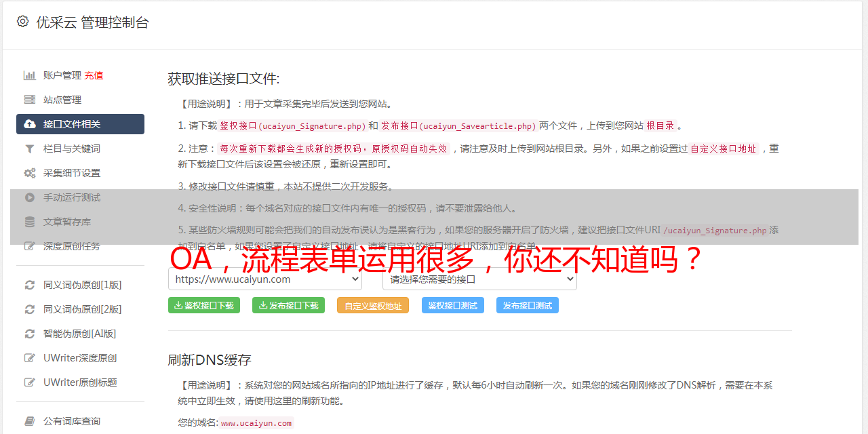Click the red 充值 link

tap(94, 75)
